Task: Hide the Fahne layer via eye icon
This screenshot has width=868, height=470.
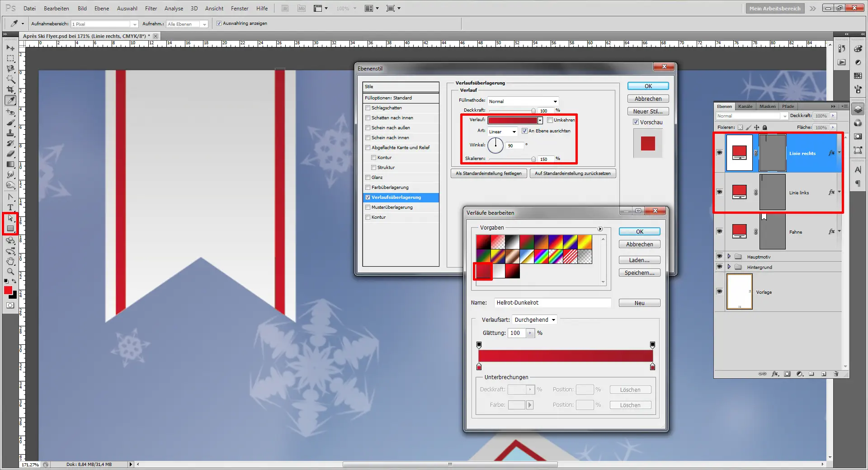Action: (x=719, y=231)
